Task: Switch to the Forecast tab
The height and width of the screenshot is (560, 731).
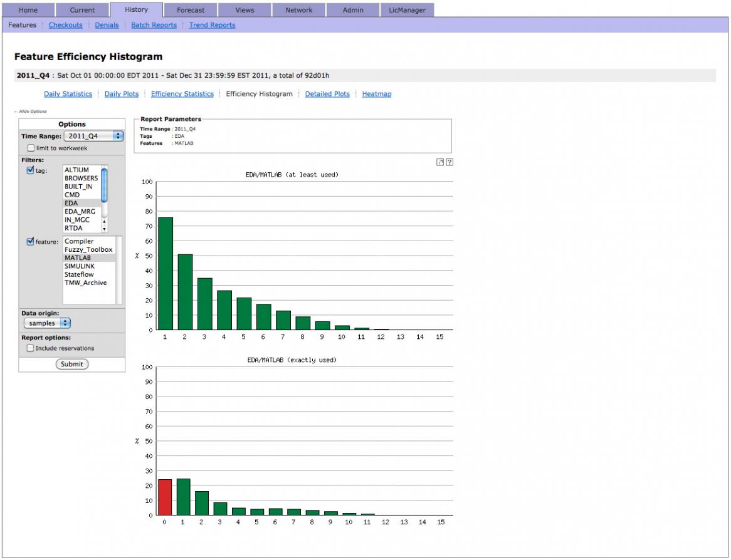Action: point(191,10)
